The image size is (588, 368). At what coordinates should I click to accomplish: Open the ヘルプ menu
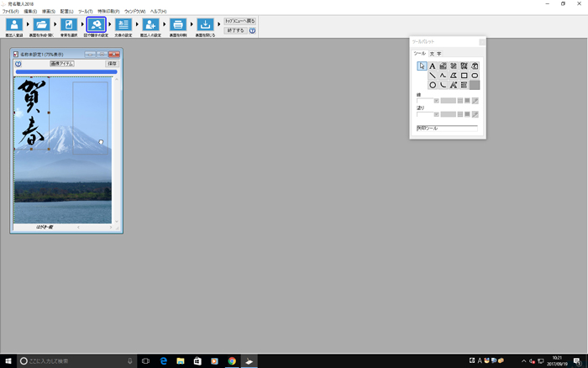[x=159, y=11]
